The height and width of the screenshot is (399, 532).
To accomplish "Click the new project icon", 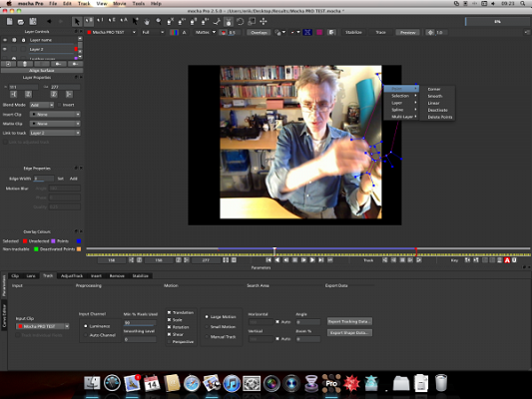I will click(10, 22).
